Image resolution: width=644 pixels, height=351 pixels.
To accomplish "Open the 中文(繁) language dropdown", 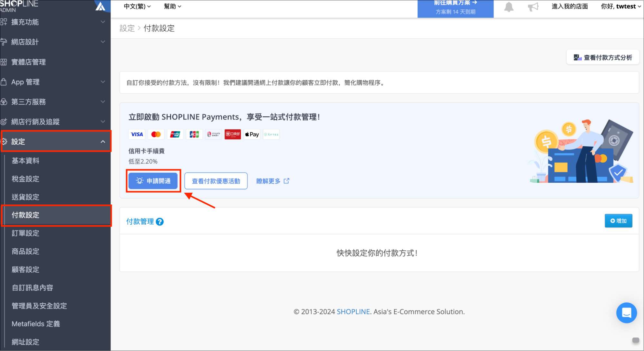I will click(137, 6).
